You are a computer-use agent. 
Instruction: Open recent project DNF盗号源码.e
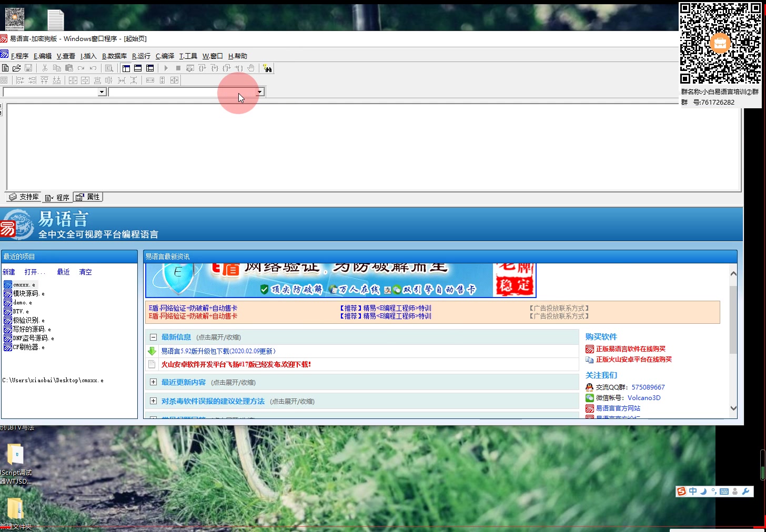point(29,338)
